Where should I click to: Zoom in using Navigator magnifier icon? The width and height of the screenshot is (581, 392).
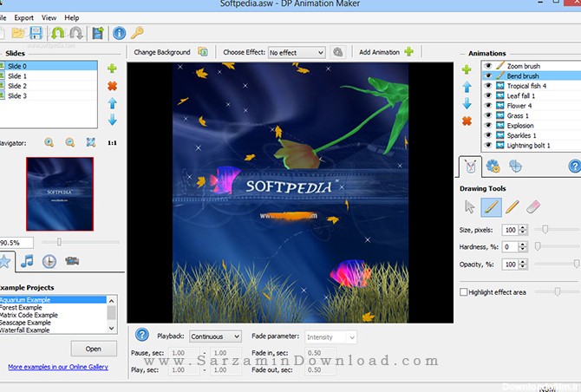(49, 142)
